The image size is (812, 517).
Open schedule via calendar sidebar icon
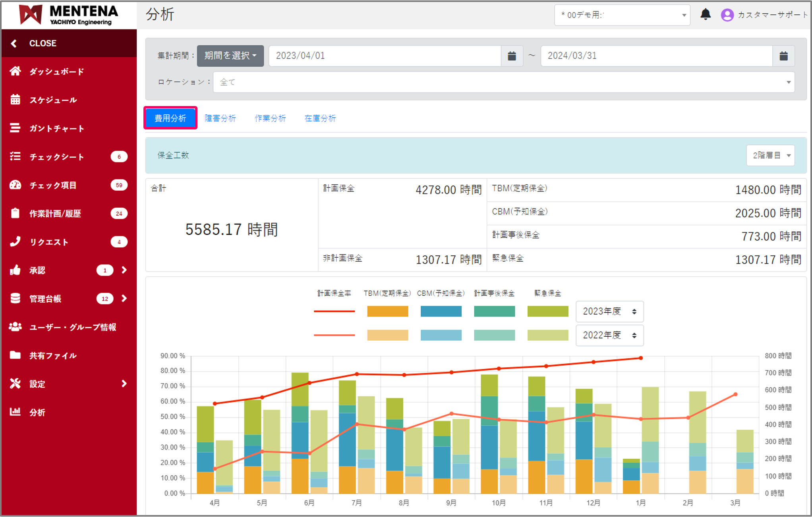point(15,100)
